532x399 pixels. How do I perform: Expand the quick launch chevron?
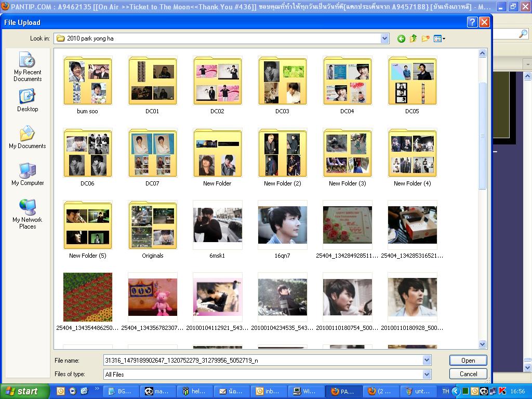click(97, 389)
